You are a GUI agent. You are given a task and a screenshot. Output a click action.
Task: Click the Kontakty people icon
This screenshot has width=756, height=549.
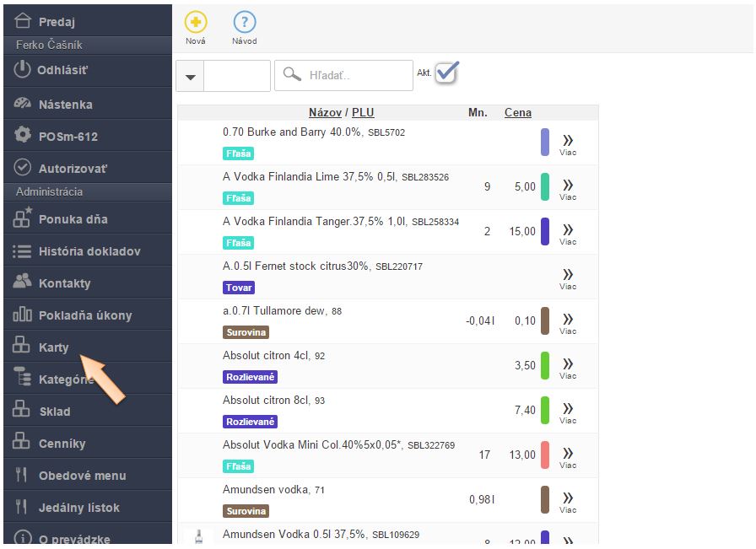(23, 283)
